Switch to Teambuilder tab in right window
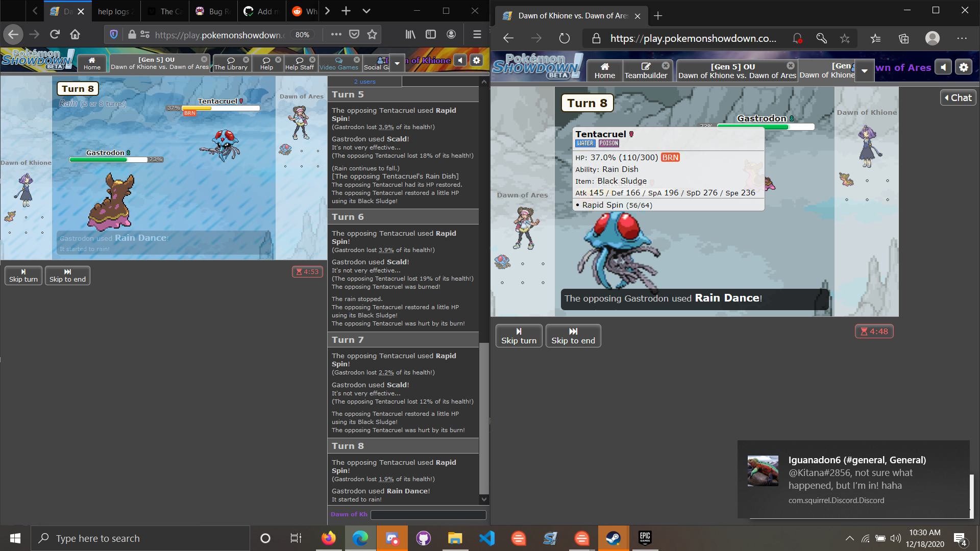The height and width of the screenshot is (551, 980). tap(646, 71)
